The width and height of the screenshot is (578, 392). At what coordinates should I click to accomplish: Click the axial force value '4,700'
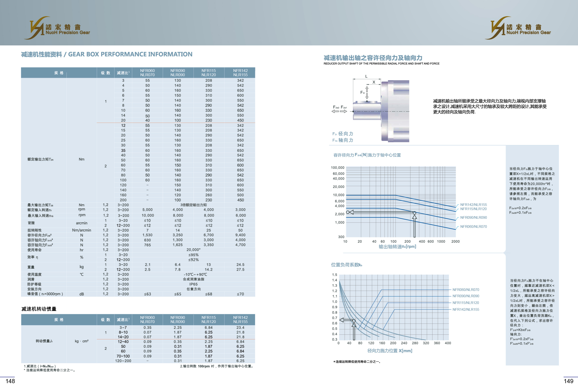(x=241, y=245)
